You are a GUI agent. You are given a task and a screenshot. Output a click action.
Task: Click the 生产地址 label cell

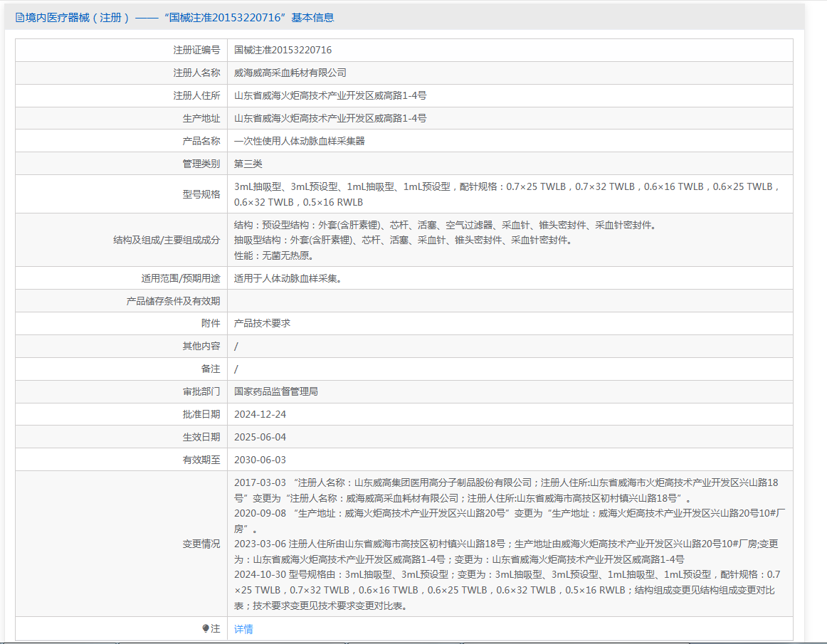(x=121, y=118)
